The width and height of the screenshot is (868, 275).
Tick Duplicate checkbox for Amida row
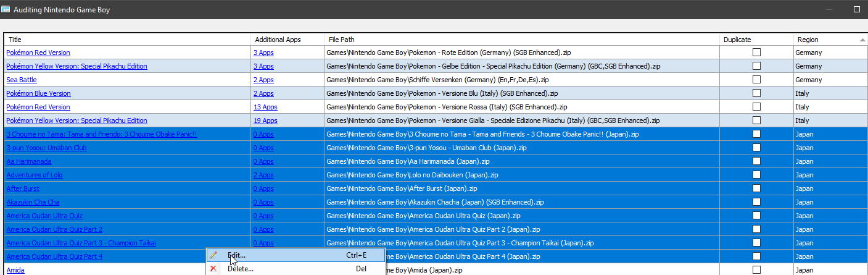756,270
